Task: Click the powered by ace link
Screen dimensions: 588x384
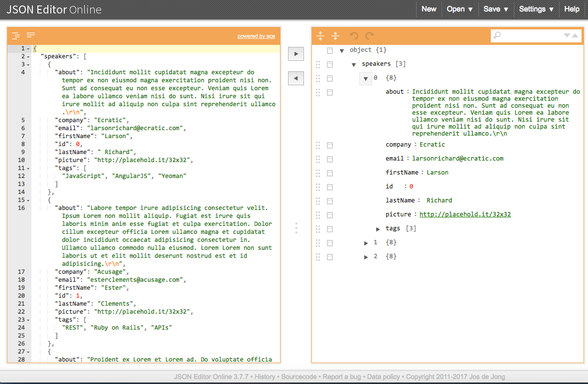Action: pos(256,36)
